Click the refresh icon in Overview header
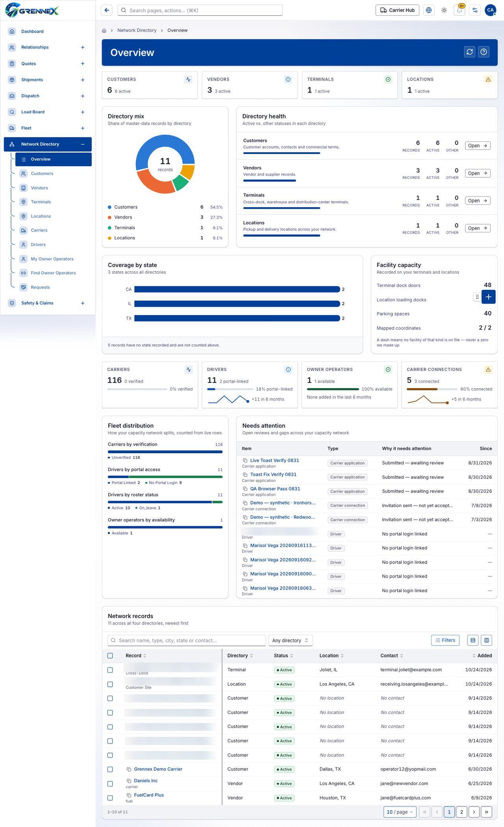Viewport: 504px width, 827px height. click(x=469, y=52)
